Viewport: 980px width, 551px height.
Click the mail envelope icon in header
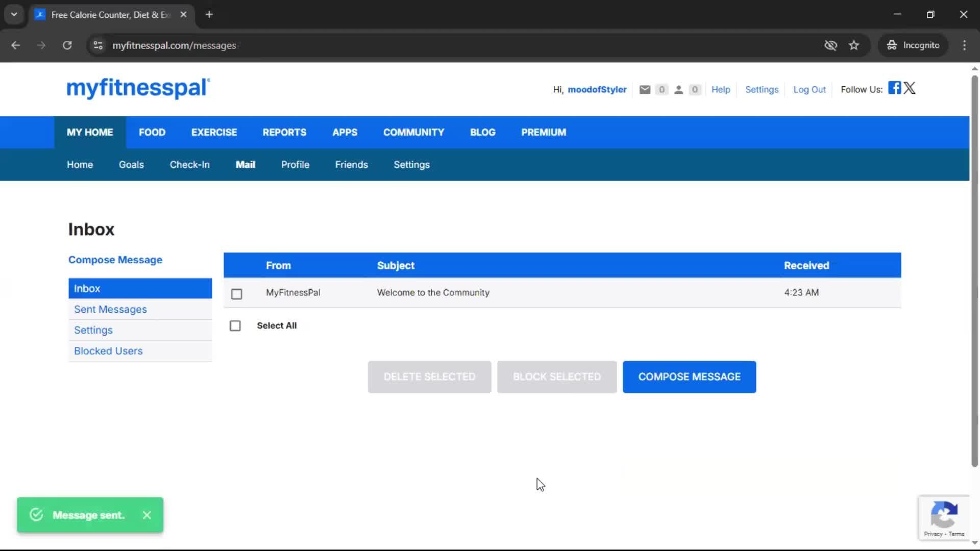point(645,90)
